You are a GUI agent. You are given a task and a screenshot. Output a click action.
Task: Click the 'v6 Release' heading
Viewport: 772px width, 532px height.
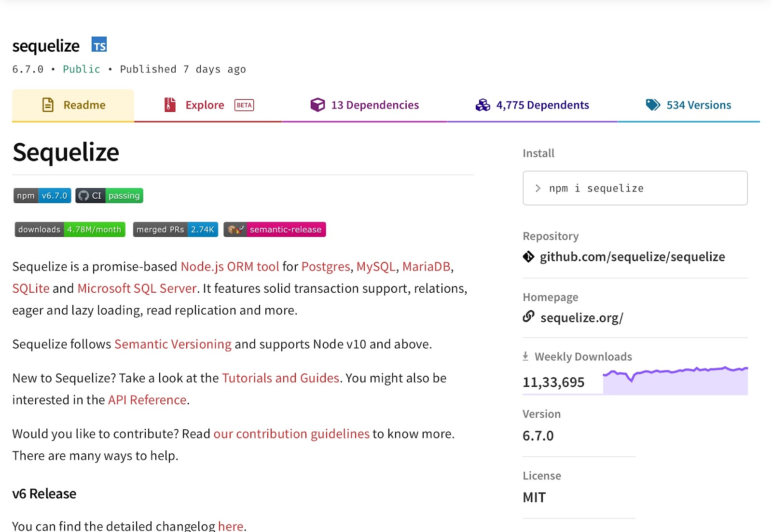[x=44, y=494]
